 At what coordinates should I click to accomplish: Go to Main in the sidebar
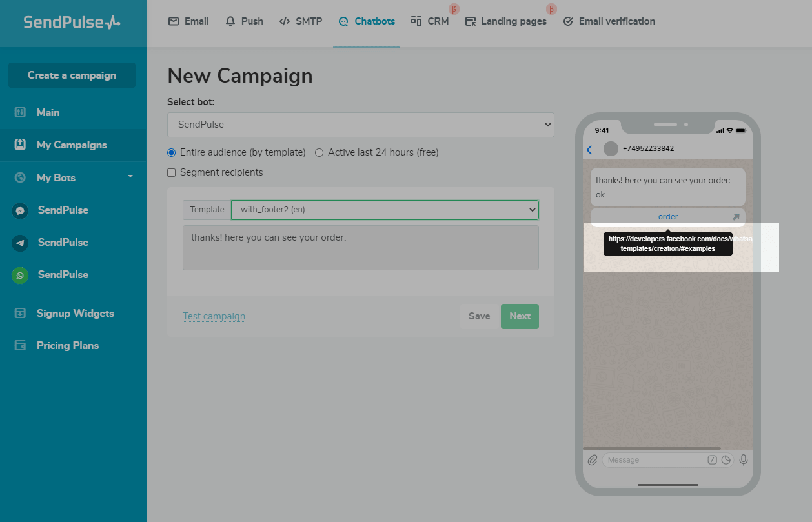coord(48,112)
